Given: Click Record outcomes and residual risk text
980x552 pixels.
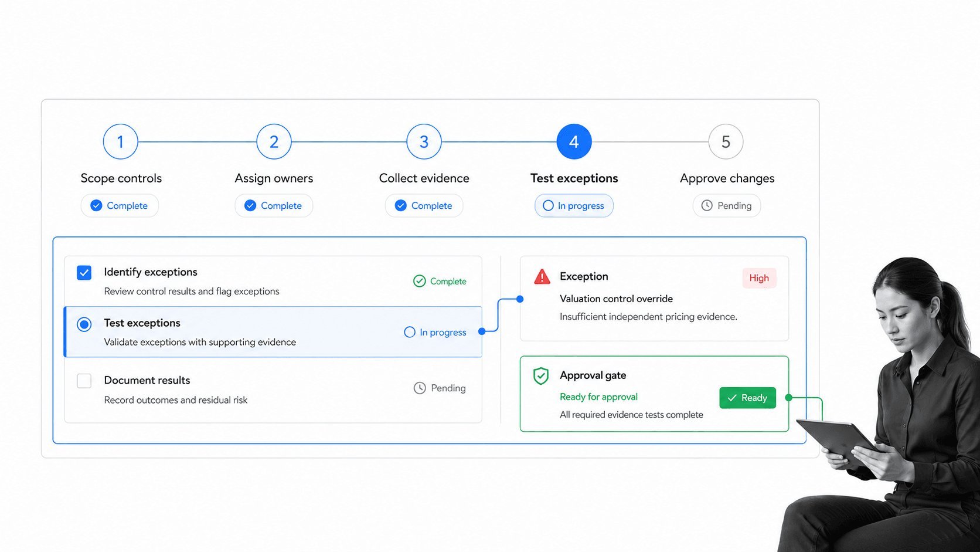Looking at the screenshot, I should [176, 400].
